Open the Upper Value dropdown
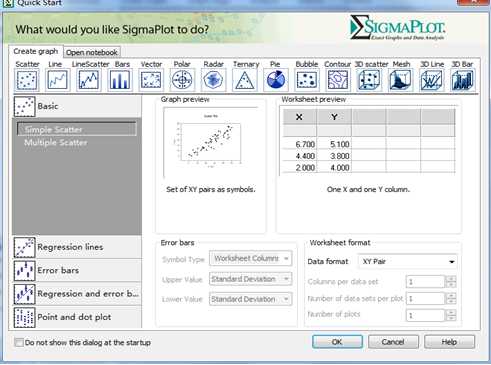 (x=250, y=279)
